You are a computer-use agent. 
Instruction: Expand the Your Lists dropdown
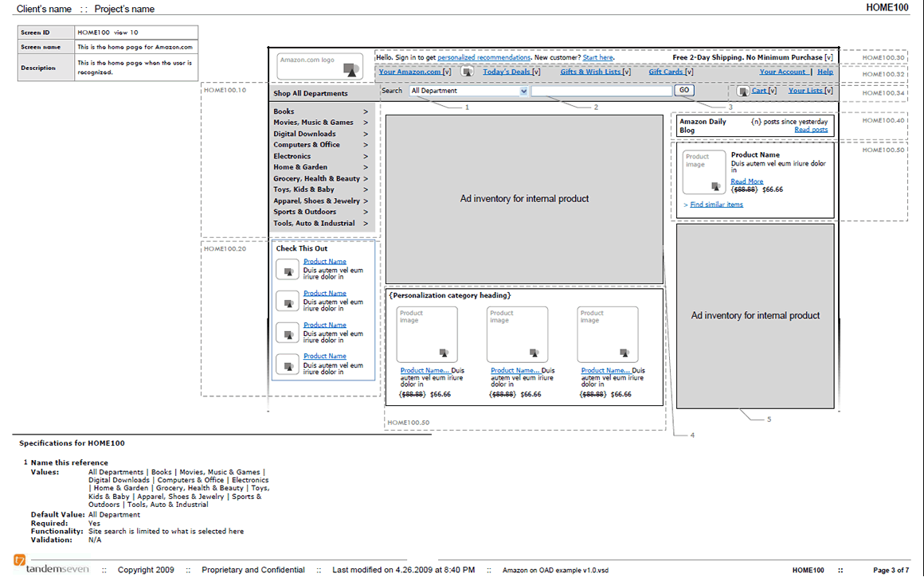[811, 91]
